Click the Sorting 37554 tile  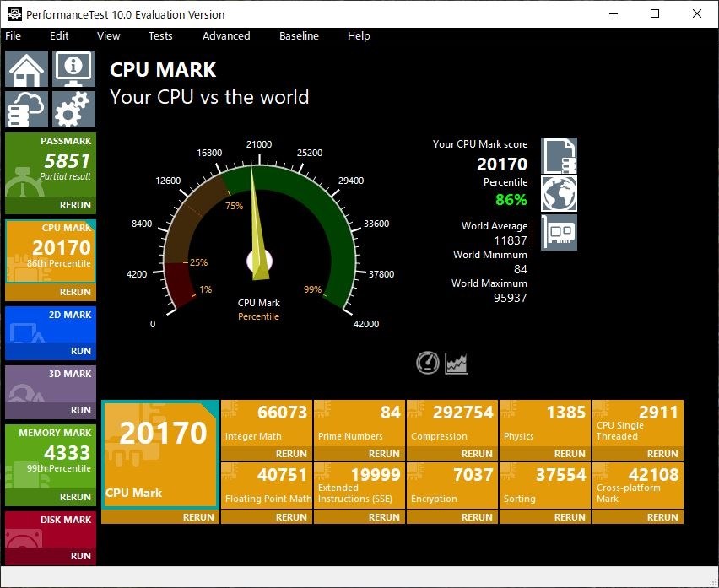tap(545, 486)
